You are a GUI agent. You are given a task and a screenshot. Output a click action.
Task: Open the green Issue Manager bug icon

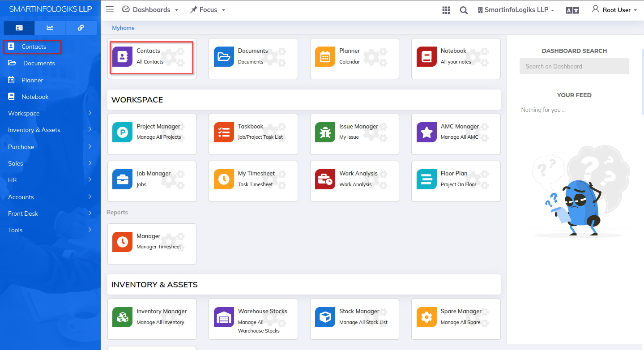325,132
